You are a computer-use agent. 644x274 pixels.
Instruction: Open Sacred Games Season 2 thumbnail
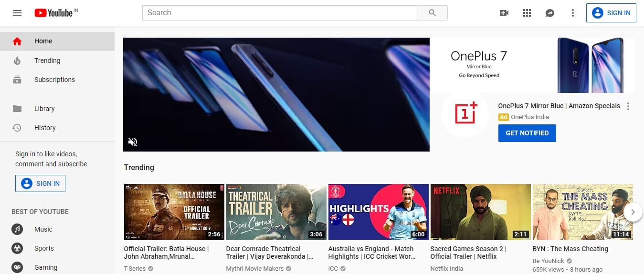pyautogui.click(x=481, y=212)
